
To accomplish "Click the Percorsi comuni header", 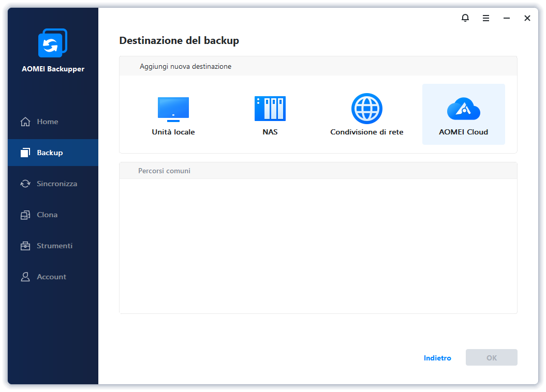I will [x=164, y=171].
